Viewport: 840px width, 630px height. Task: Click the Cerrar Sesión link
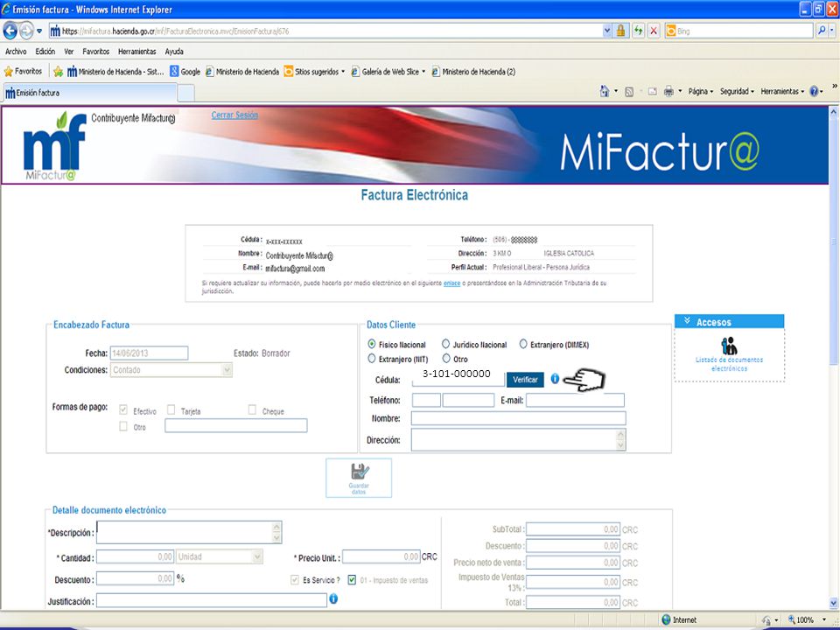point(234,115)
